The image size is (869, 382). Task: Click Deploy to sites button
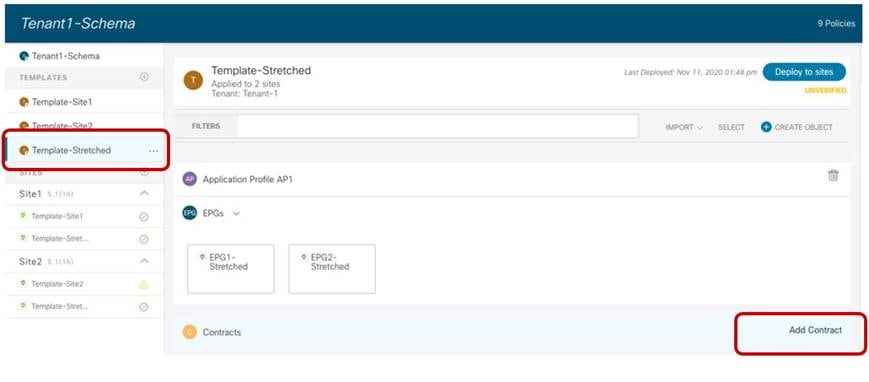tap(804, 72)
